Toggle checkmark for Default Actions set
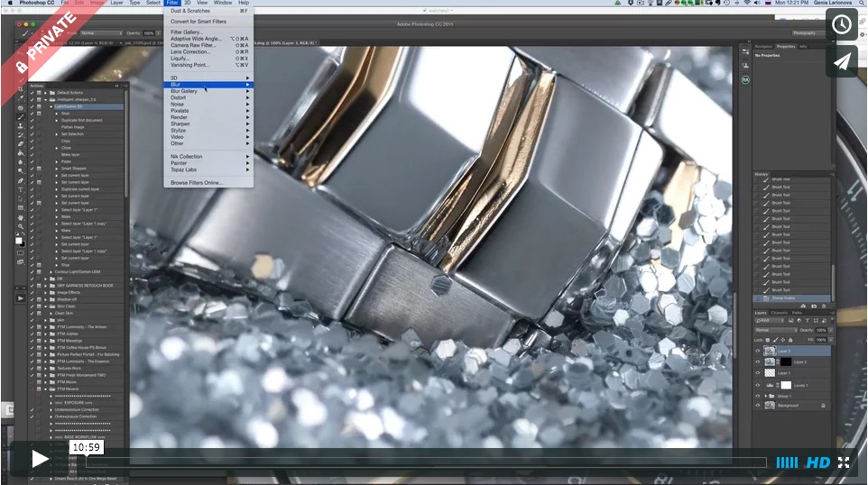Viewport: 868px width, 485px height. 32,92
